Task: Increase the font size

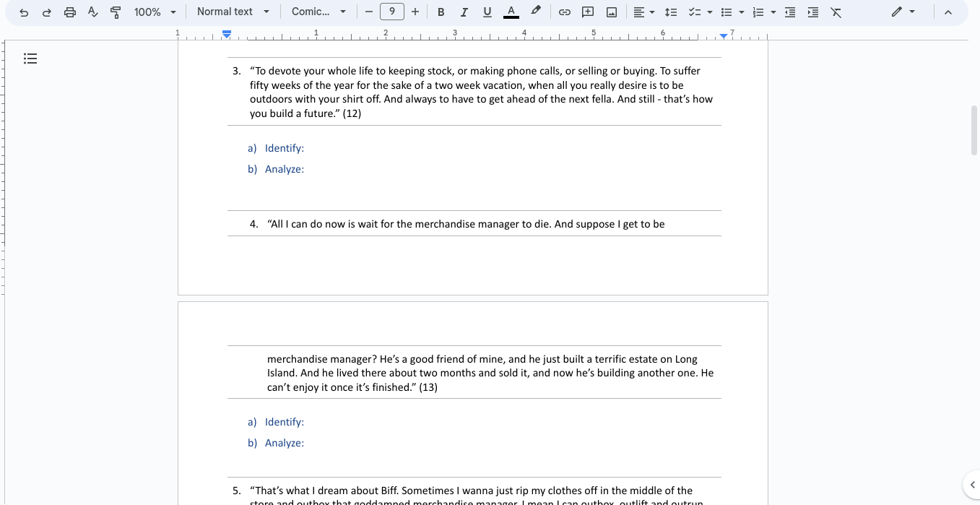Action: click(x=415, y=12)
